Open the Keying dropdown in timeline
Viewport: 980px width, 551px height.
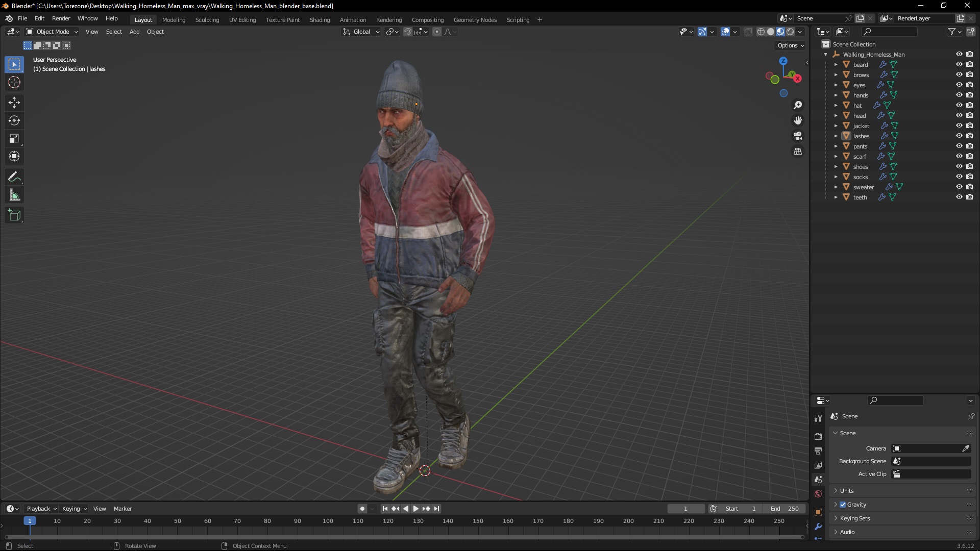click(74, 509)
